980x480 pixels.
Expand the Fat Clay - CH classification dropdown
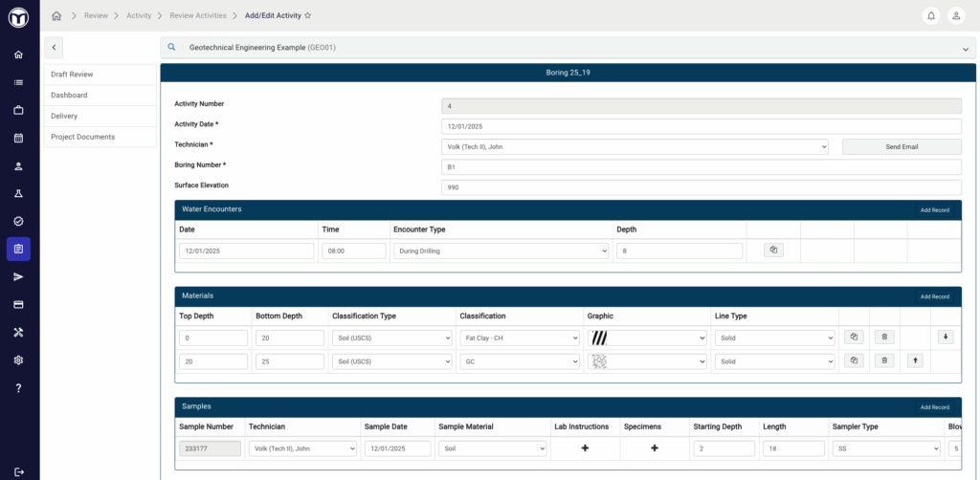coord(519,338)
